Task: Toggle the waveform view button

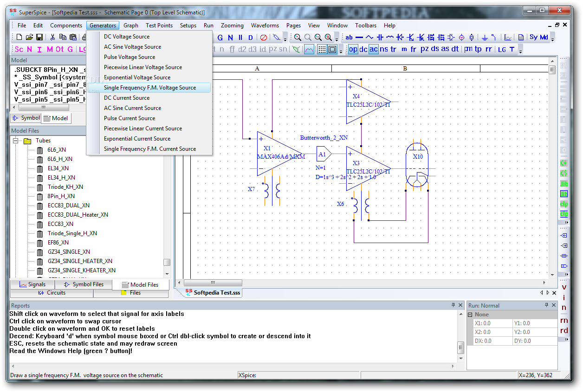Action: point(309,49)
